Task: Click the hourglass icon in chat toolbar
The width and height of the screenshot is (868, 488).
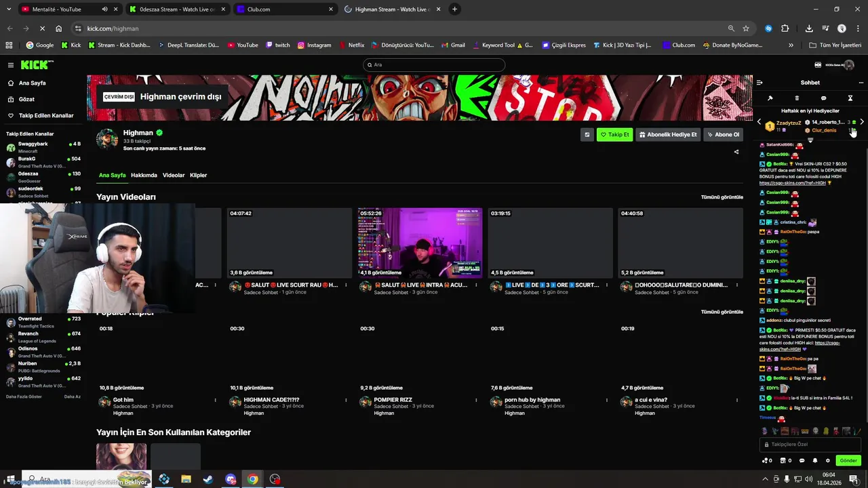Action: (850, 98)
